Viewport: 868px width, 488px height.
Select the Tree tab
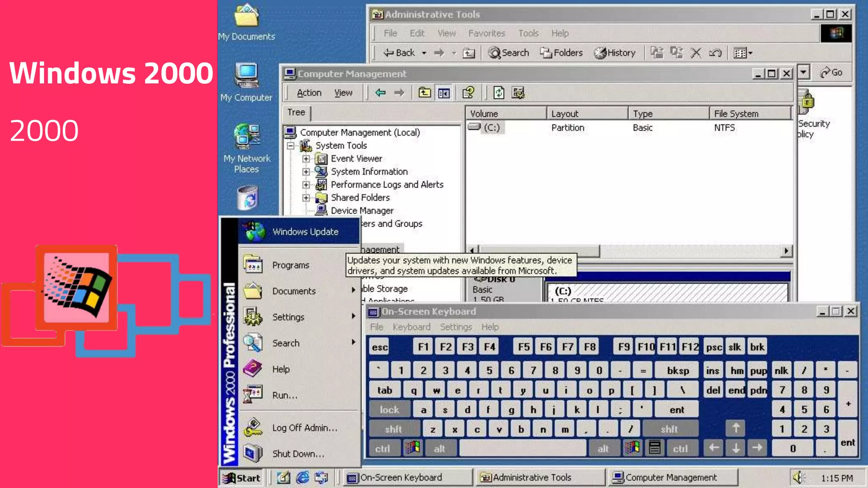tap(296, 112)
